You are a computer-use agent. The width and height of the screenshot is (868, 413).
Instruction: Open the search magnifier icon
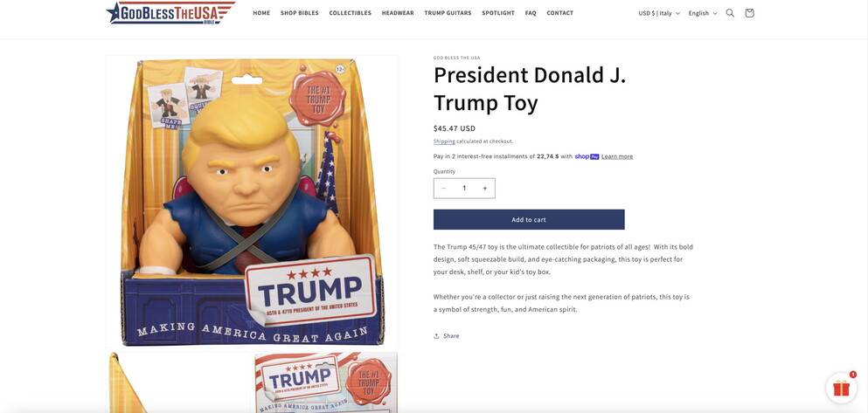coord(730,13)
